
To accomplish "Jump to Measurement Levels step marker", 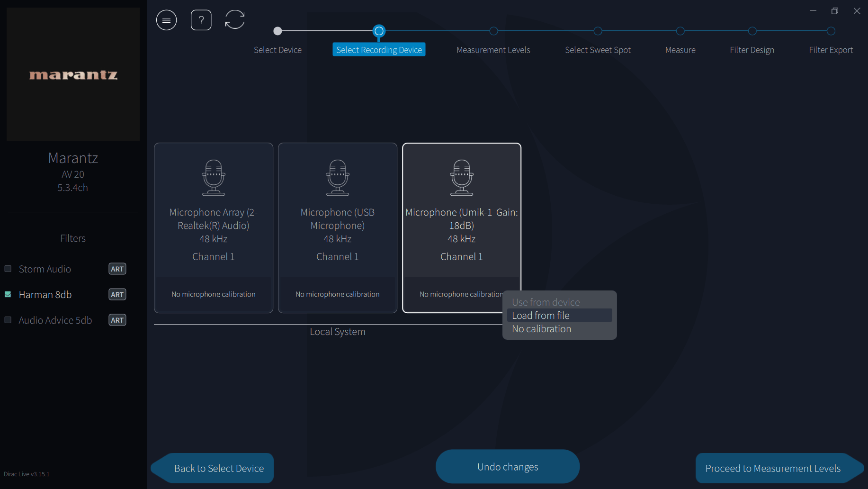I will [493, 31].
